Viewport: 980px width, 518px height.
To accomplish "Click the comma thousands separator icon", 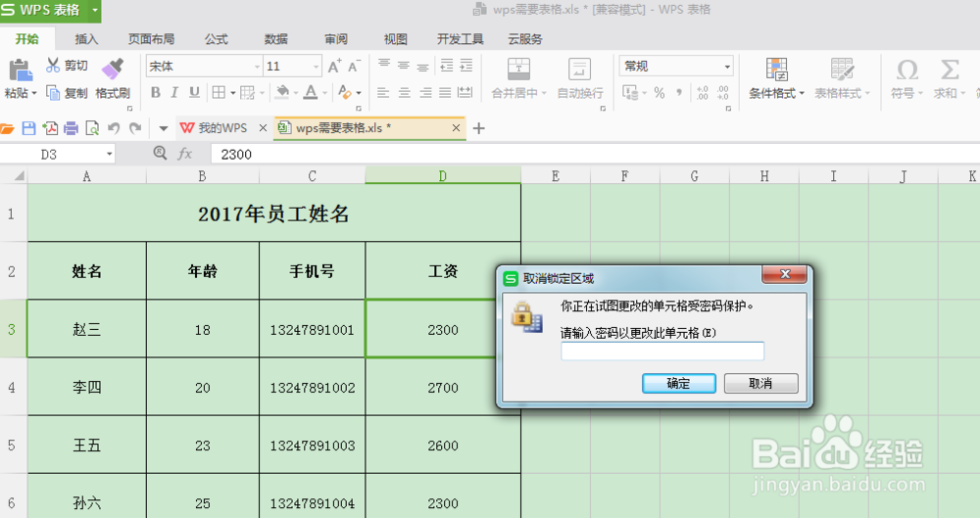I will [679, 92].
